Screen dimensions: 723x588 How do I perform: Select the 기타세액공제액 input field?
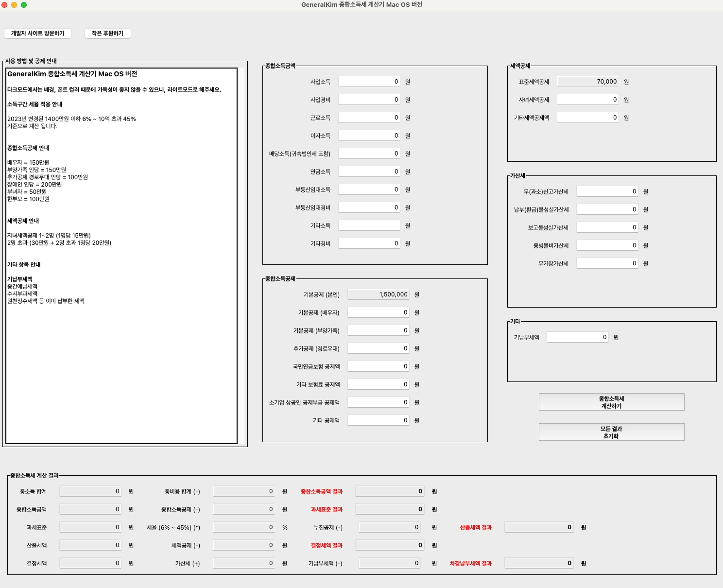[588, 118]
